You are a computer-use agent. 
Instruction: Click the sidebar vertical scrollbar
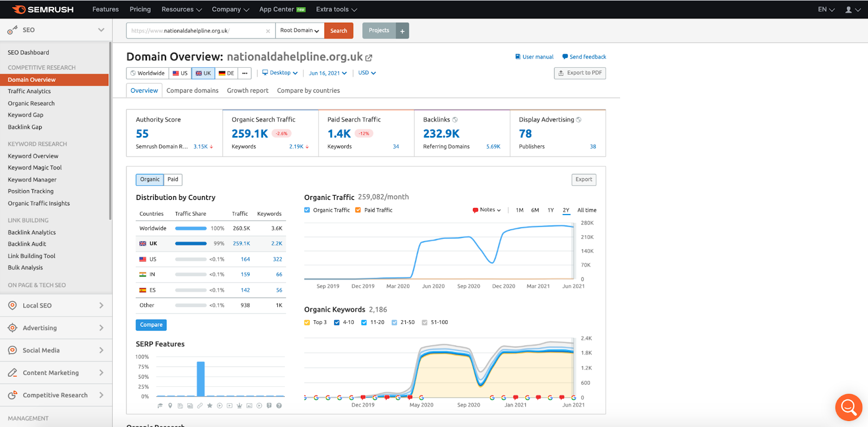111,130
